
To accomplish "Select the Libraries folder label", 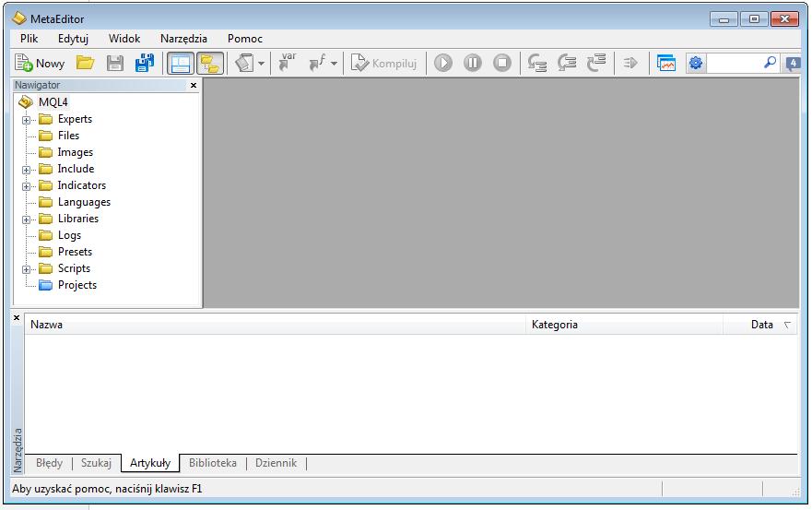I will [x=78, y=219].
